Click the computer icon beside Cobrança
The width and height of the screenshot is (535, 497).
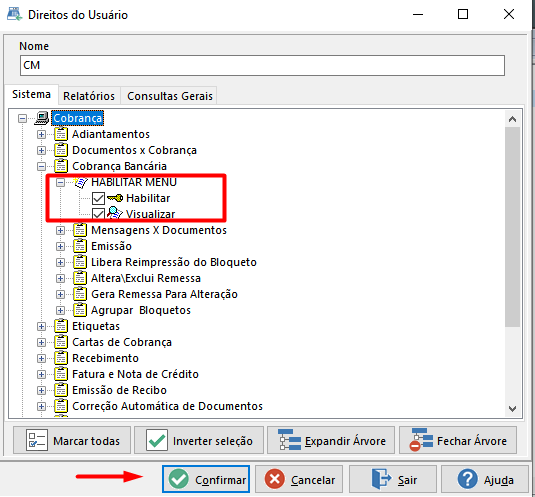(x=42, y=118)
